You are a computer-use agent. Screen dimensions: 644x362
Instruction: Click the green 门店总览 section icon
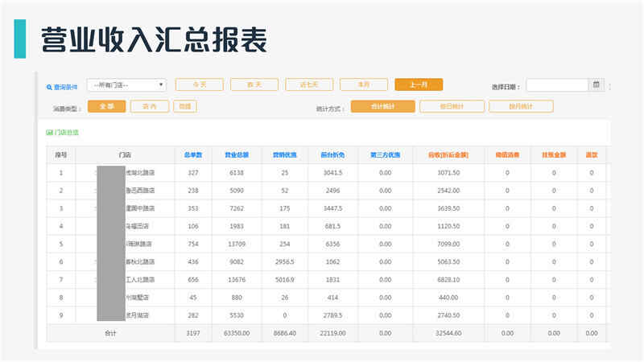point(49,132)
